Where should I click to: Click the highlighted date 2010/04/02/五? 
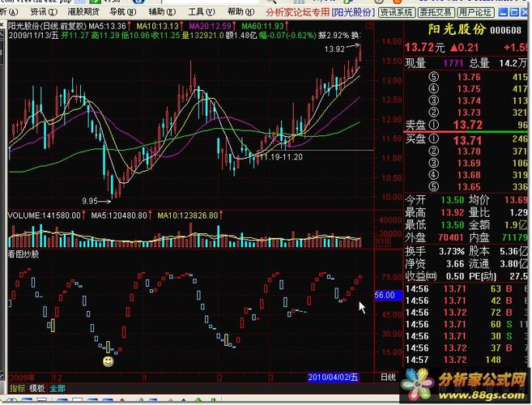(x=333, y=377)
